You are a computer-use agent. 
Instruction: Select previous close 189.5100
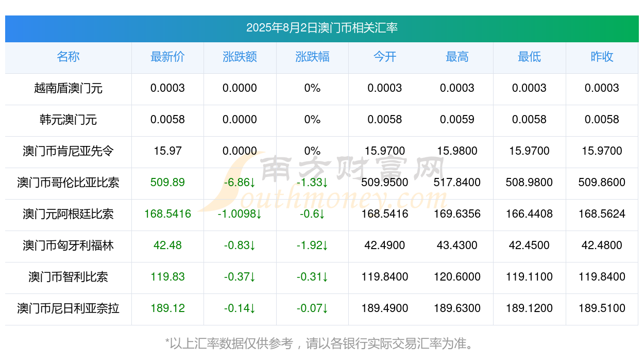(602, 308)
